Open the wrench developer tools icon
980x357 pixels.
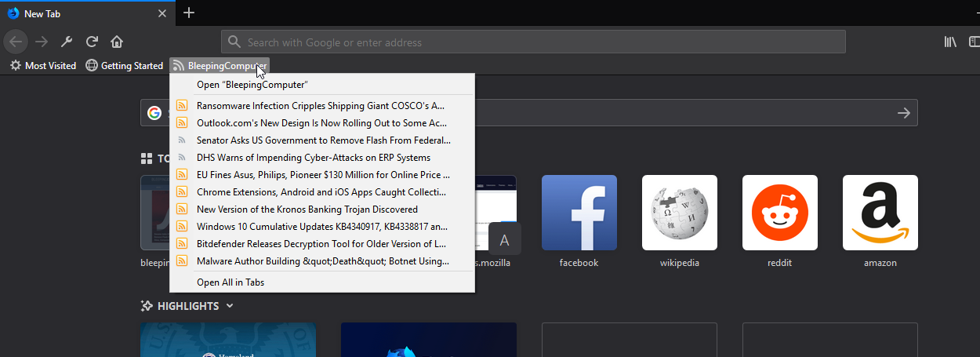click(67, 42)
